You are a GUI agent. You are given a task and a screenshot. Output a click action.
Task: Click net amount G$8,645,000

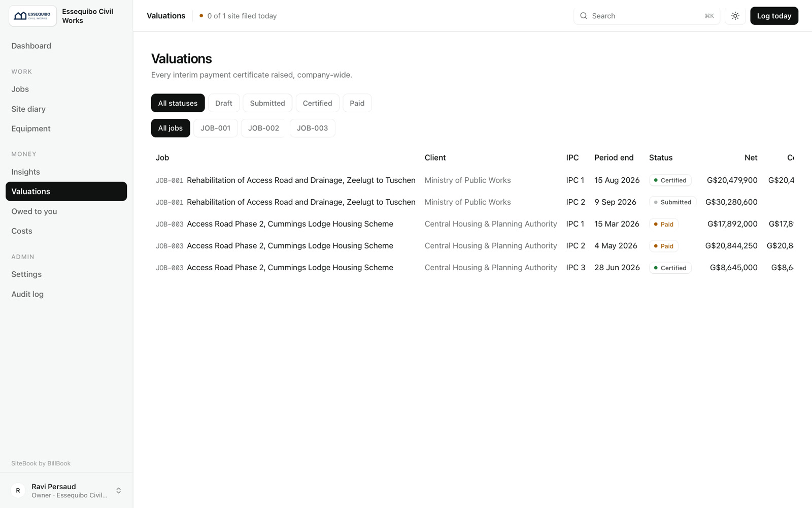pos(734,268)
